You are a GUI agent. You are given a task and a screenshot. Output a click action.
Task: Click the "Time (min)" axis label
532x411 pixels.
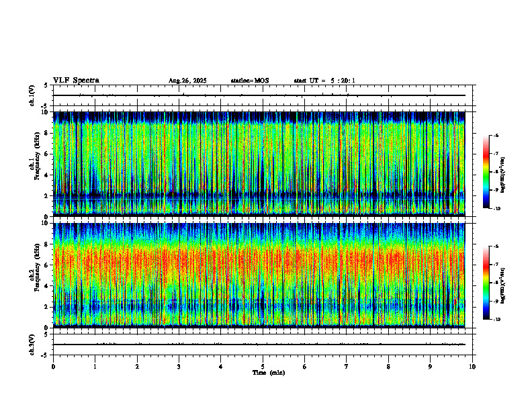[269, 373]
